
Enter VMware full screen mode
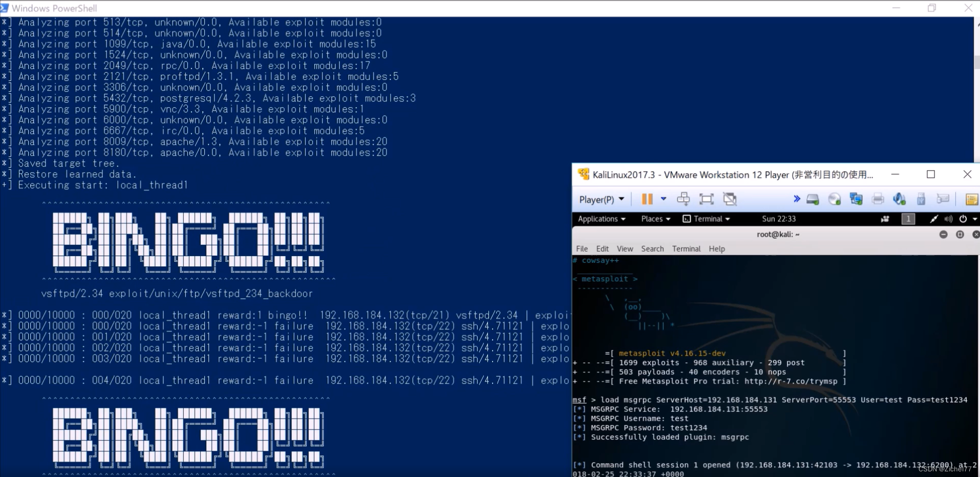707,199
